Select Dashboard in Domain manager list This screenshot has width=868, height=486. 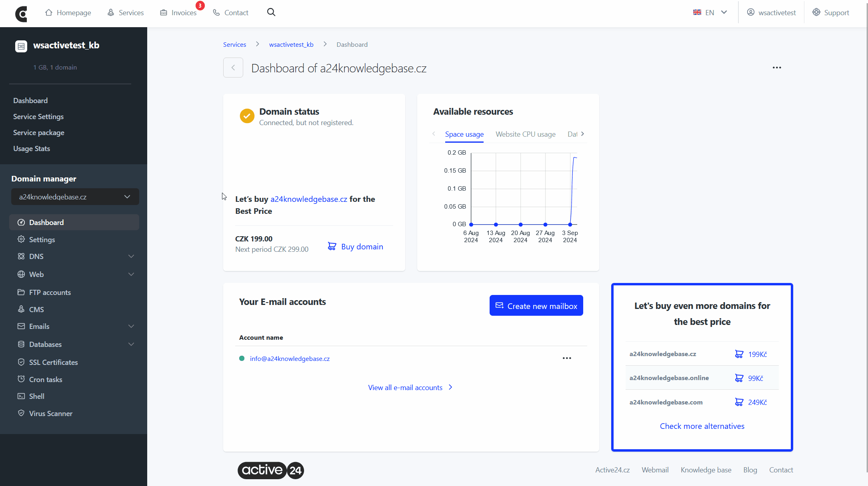tap(74, 222)
